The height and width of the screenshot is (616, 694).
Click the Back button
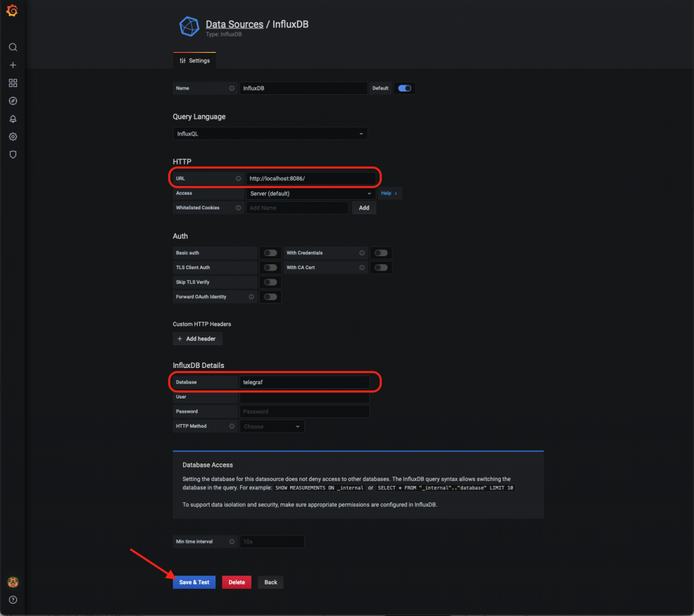pos(270,582)
